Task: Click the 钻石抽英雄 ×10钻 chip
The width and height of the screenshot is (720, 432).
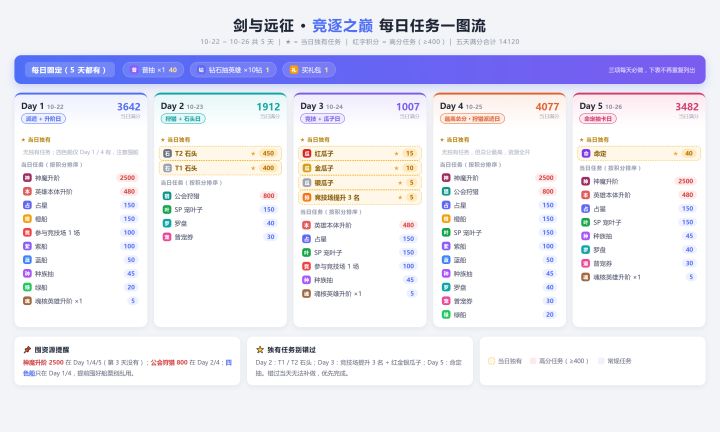Action: 233,70
